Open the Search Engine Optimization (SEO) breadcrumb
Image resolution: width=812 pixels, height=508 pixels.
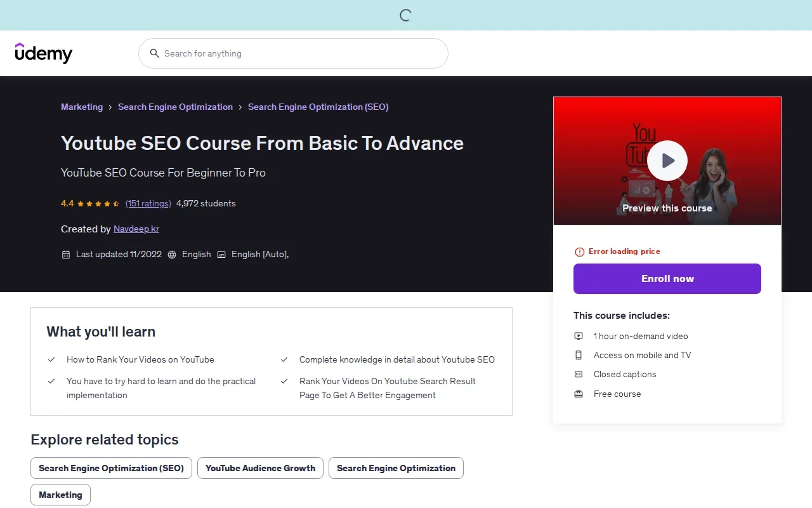click(x=318, y=107)
